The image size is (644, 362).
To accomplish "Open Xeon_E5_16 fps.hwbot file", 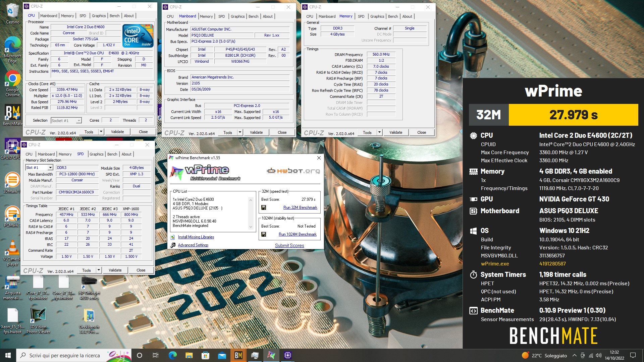I will (13, 321).
